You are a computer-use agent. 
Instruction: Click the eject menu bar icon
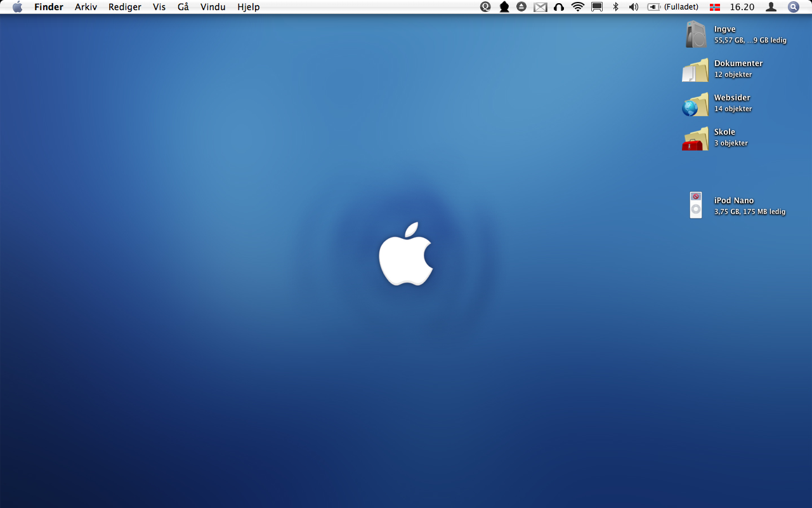521,7
